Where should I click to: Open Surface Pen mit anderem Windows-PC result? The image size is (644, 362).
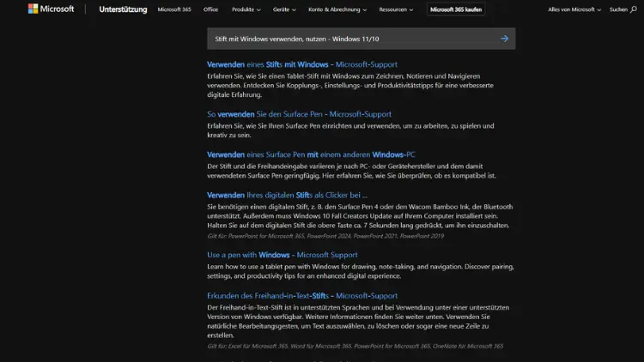(x=311, y=154)
